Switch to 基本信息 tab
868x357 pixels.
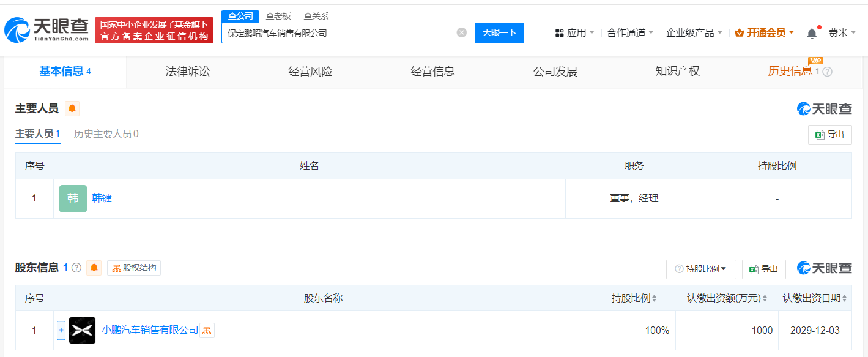[x=65, y=72]
